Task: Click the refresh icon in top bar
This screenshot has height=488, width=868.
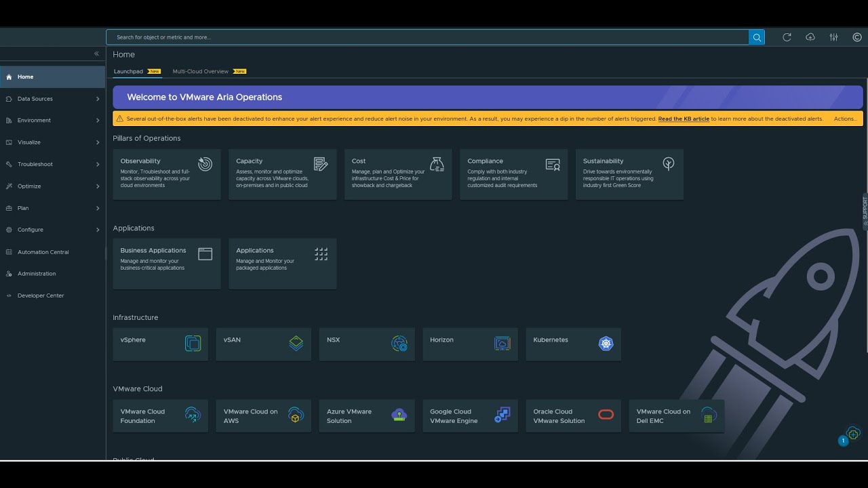Action: (787, 37)
